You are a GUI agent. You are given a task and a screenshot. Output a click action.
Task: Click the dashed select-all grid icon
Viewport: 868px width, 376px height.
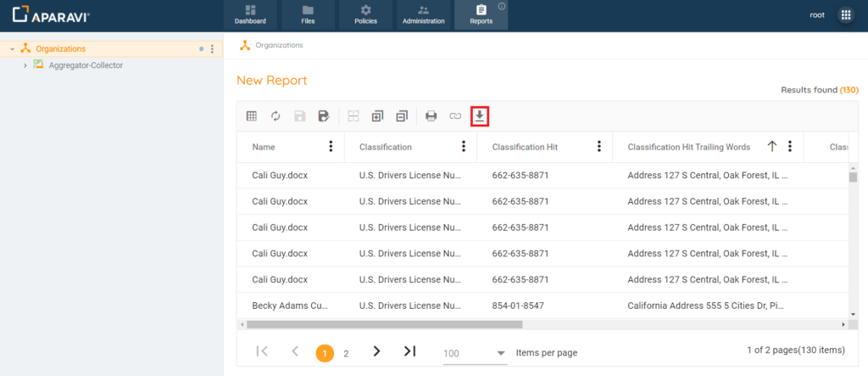point(353,116)
